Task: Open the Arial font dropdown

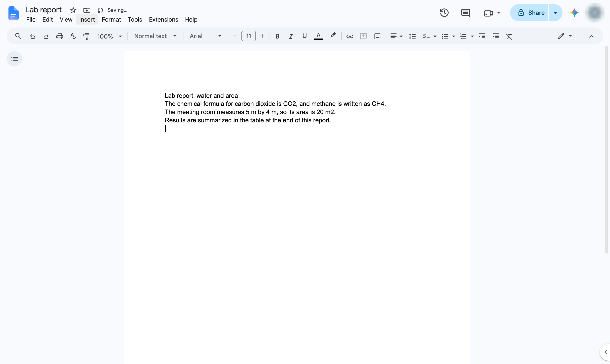Action: click(205, 36)
